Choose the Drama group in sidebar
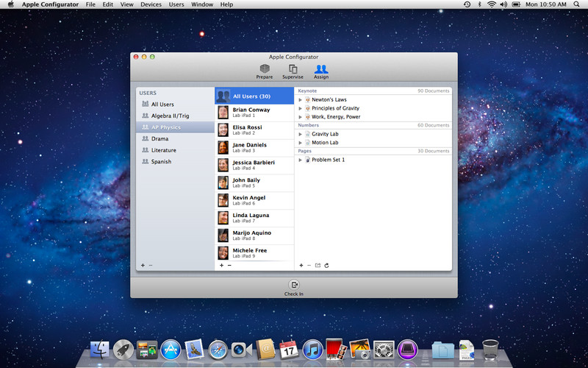Viewport: 588px width, 368px height. pyautogui.click(x=159, y=138)
